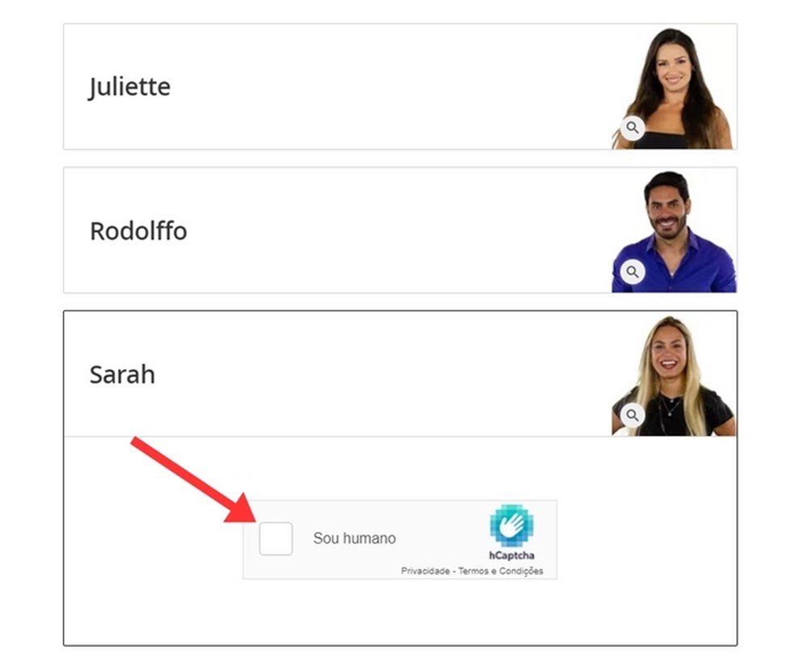Click the photo beside the Juliette name
This screenshot has height=672, width=796.
click(x=673, y=87)
